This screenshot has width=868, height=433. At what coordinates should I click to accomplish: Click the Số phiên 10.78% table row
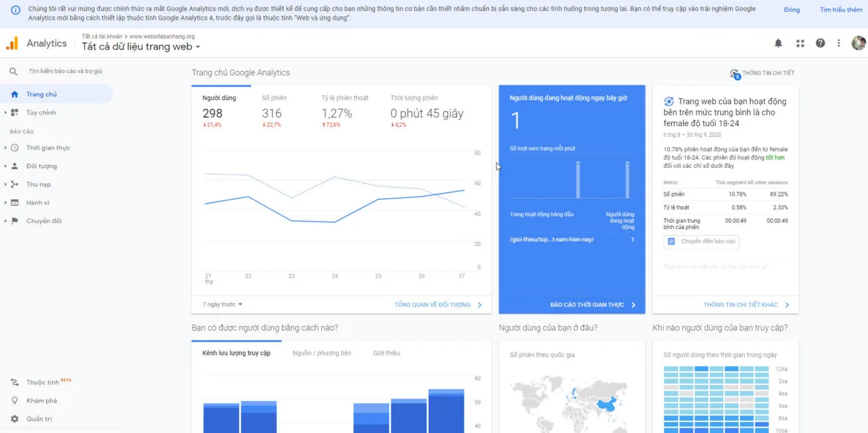click(726, 194)
